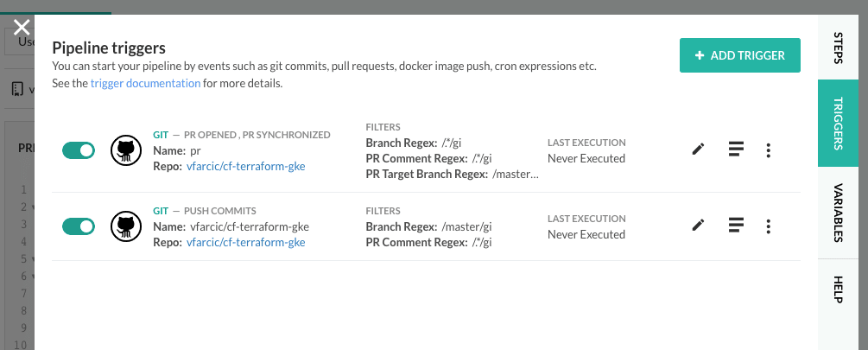Switch to the Variables tab
Viewport: 868px width, 350px height.
pos(838,213)
